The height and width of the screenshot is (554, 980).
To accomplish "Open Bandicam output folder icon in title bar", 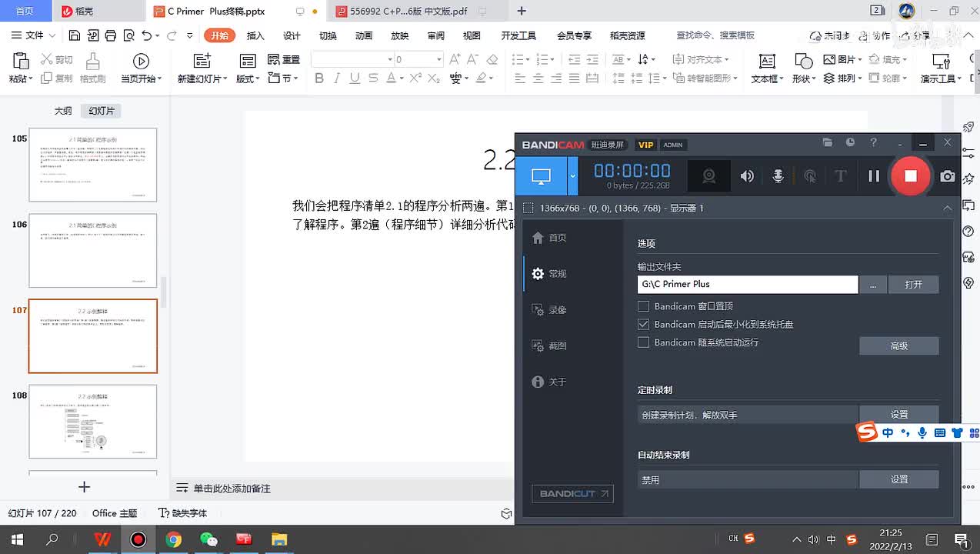I will click(828, 142).
